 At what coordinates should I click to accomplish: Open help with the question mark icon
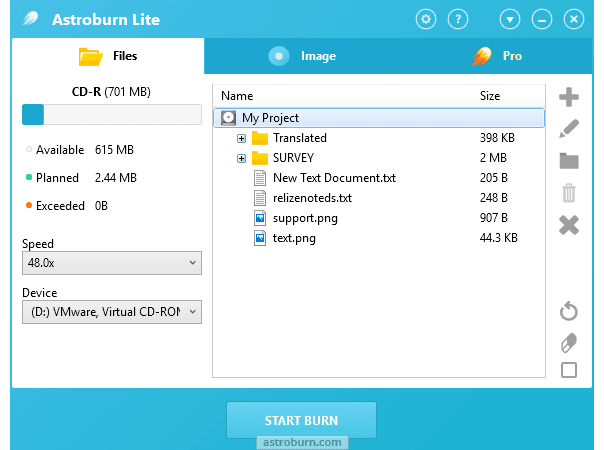point(457,19)
